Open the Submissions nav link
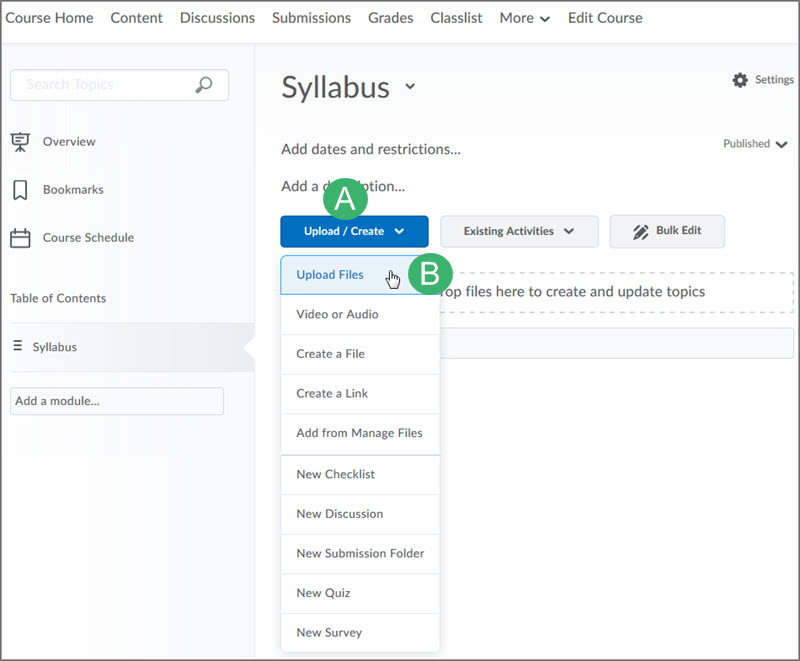The height and width of the screenshot is (661, 800). pyautogui.click(x=311, y=18)
